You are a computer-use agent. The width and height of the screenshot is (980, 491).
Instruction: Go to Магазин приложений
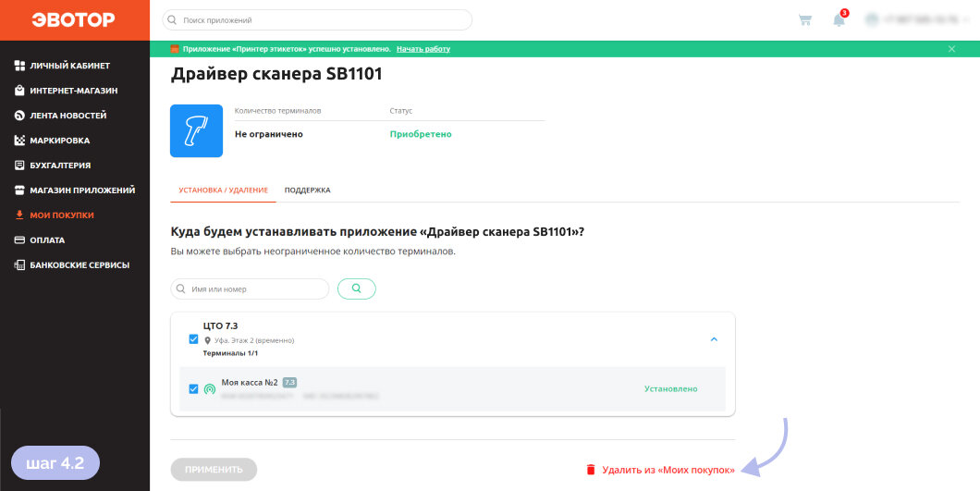click(x=82, y=190)
